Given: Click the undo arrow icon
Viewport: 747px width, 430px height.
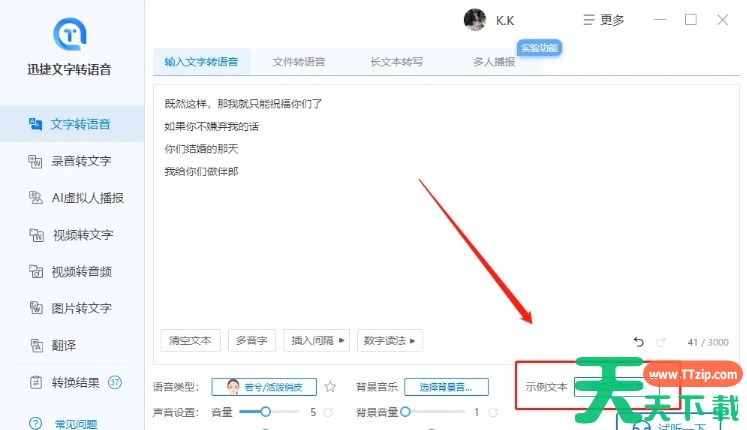Looking at the screenshot, I should click(639, 342).
